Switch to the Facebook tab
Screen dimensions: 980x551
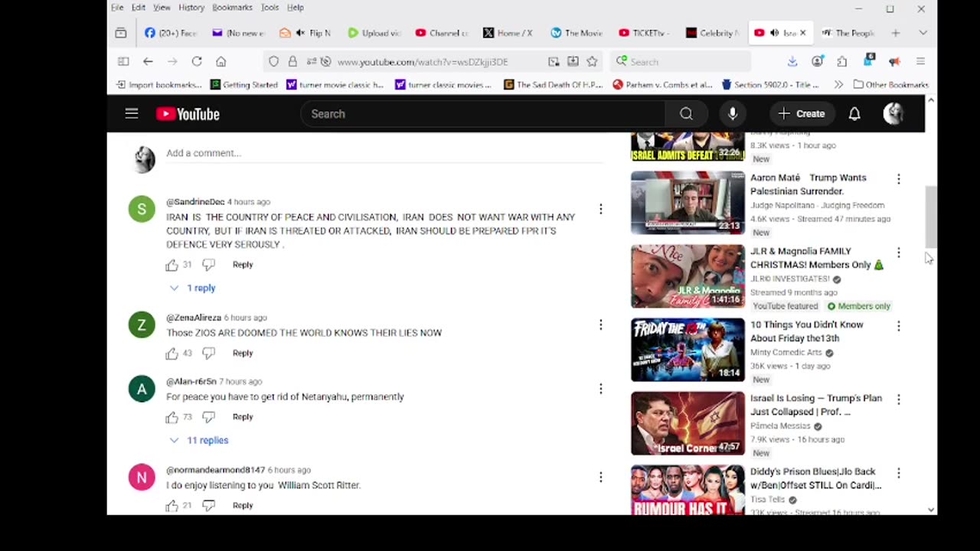[171, 33]
